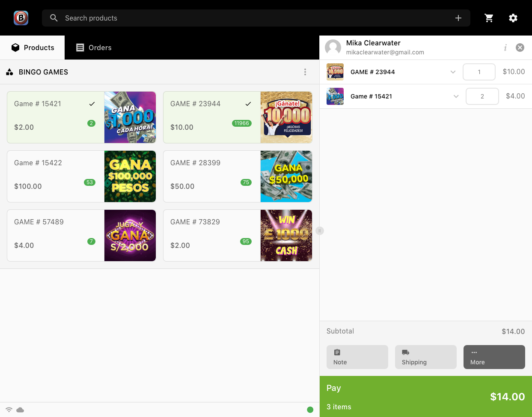Image resolution: width=532 pixels, height=417 pixels.
Task: Switch to the Products tab
Action: (33, 48)
